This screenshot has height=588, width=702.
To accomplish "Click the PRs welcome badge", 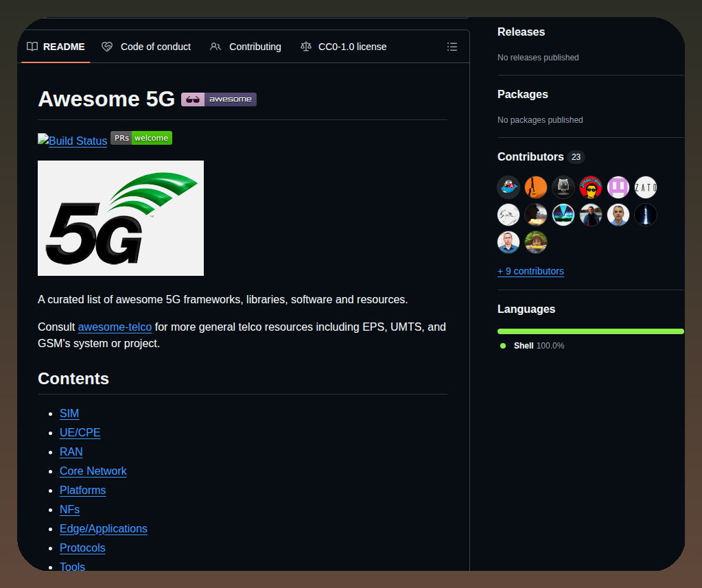I will tap(141, 138).
